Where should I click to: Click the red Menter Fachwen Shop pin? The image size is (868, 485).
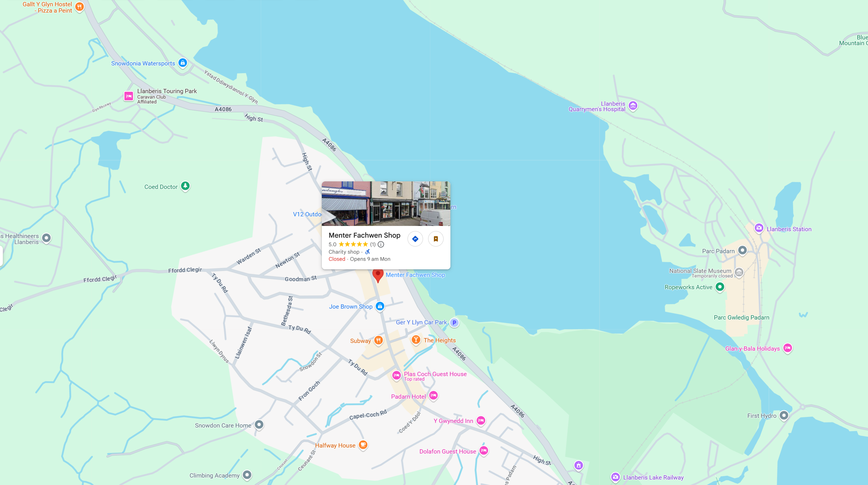point(378,275)
